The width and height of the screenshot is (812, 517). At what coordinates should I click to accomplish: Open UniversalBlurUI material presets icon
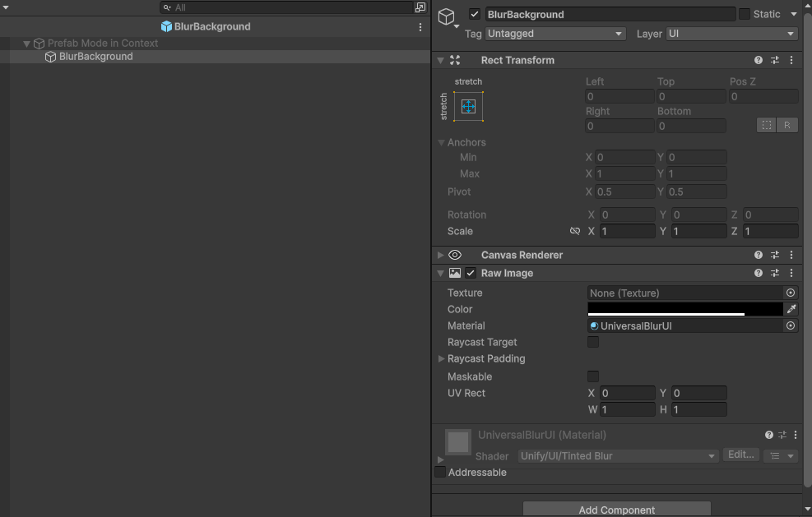(x=782, y=435)
